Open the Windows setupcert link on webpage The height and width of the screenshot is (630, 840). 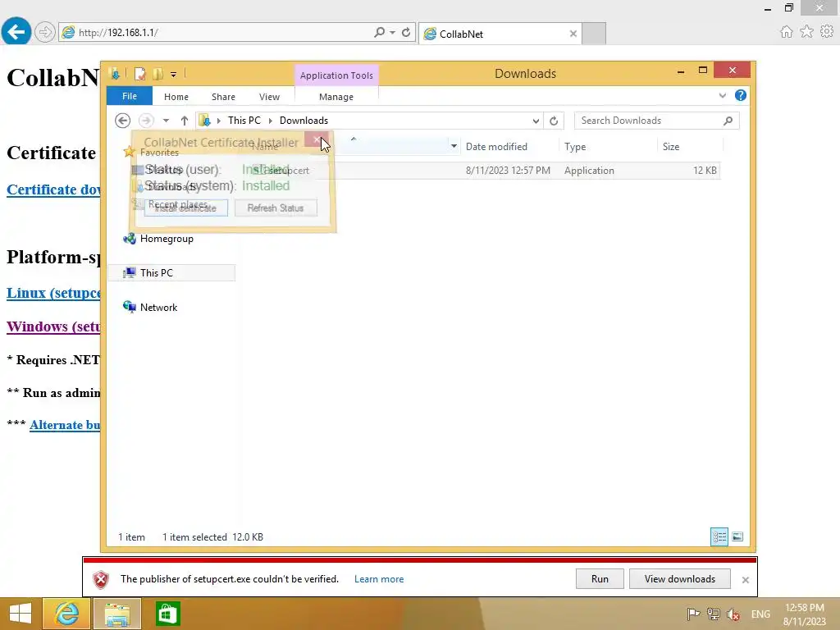click(x=53, y=326)
